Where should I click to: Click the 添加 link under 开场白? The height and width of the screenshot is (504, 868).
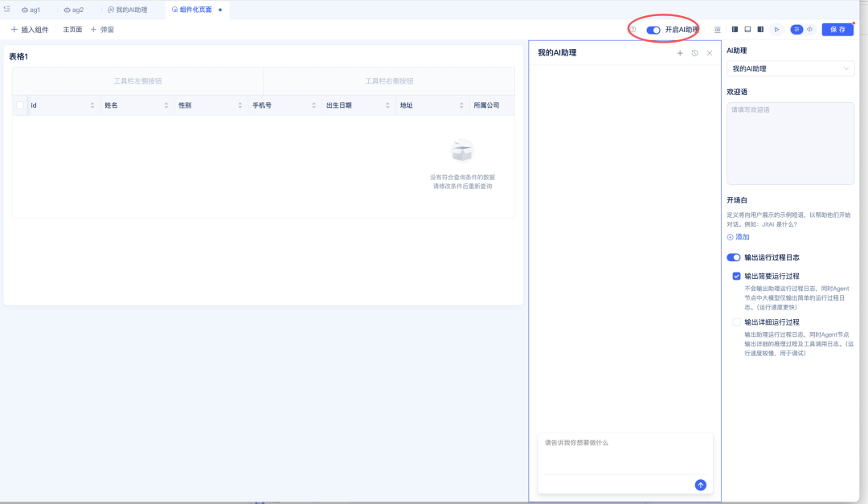coord(738,237)
